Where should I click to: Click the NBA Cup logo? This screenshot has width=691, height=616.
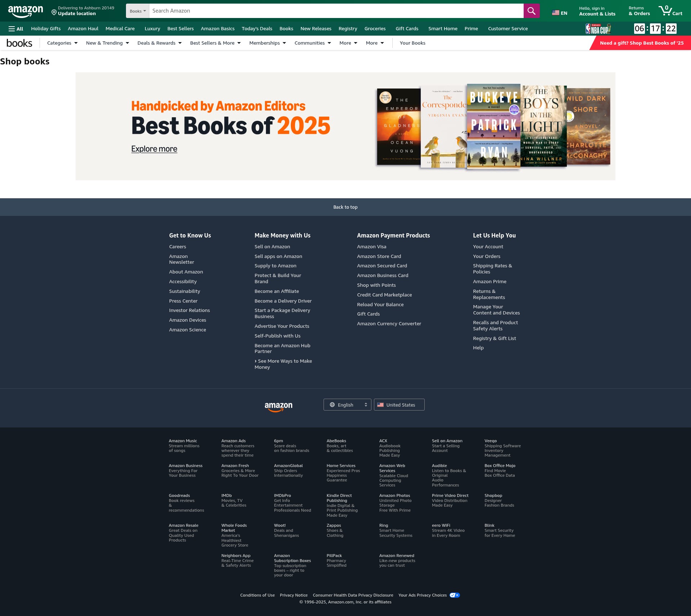(598, 28)
